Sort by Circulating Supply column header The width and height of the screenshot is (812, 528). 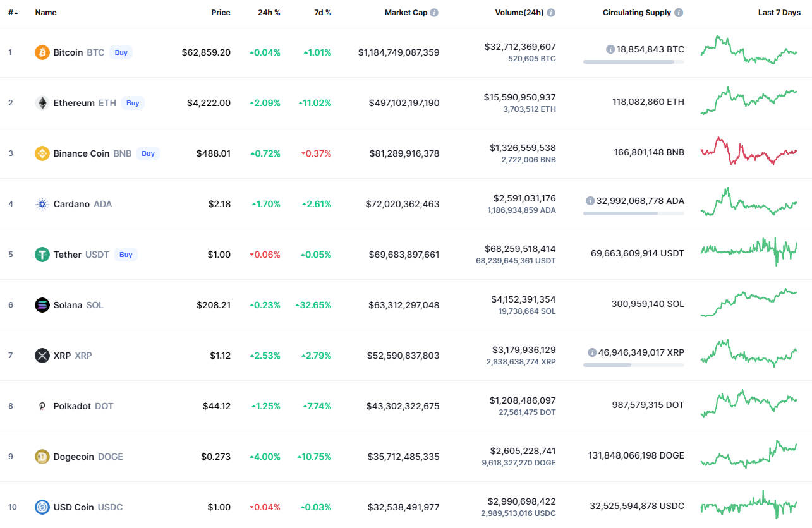point(637,13)
